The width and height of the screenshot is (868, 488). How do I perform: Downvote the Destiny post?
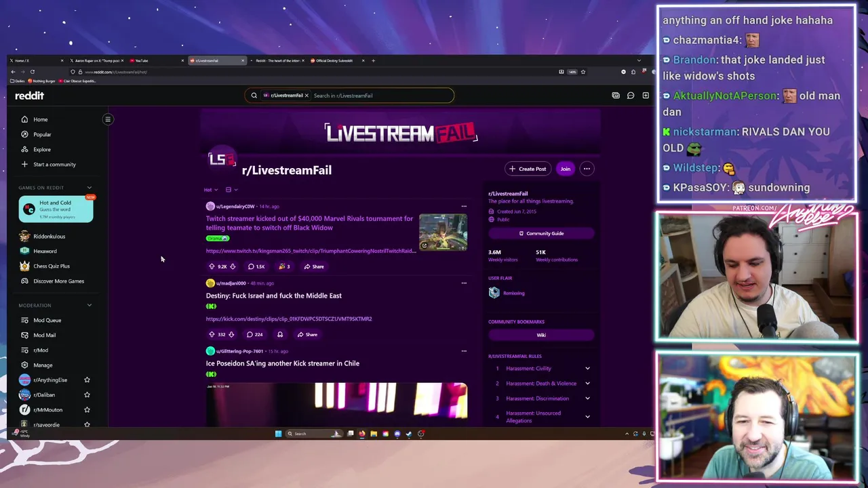click(231, 334)
